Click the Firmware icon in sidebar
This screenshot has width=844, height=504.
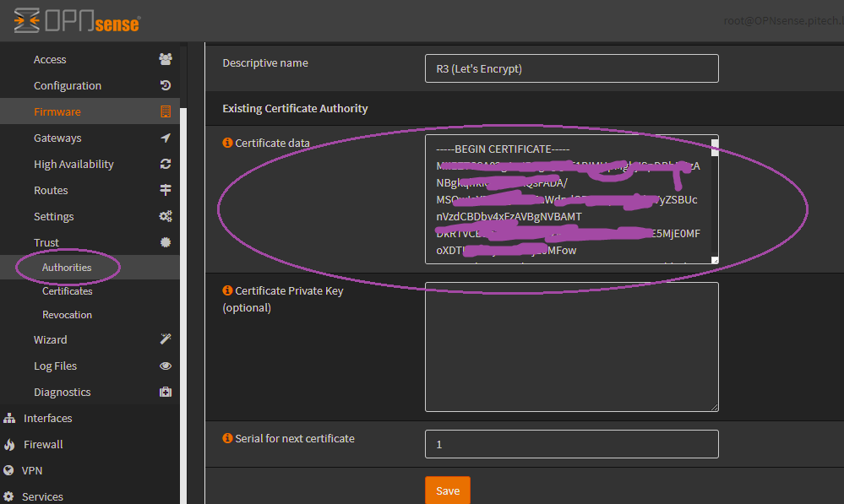[x=166, y=111]
